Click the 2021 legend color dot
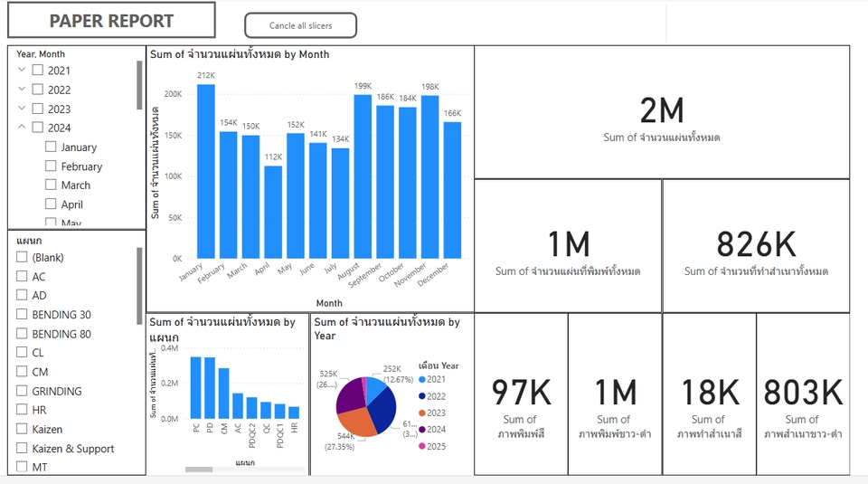The height and width of the screenshot is (484, 868). pyautogui.click(x=422, y=379)
